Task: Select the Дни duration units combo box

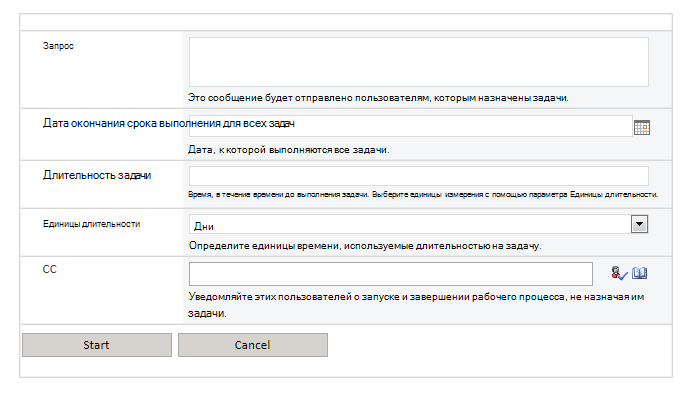Action: click(418, 224)
